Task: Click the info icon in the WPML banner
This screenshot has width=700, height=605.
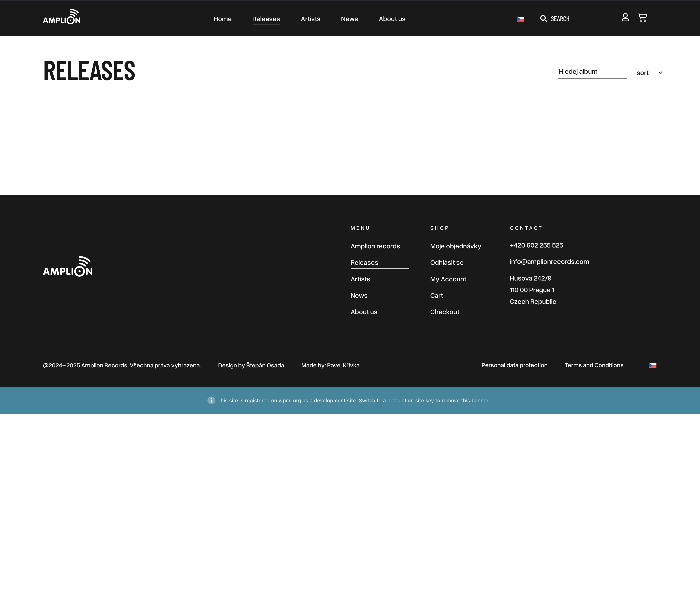Action: point(211,400)
